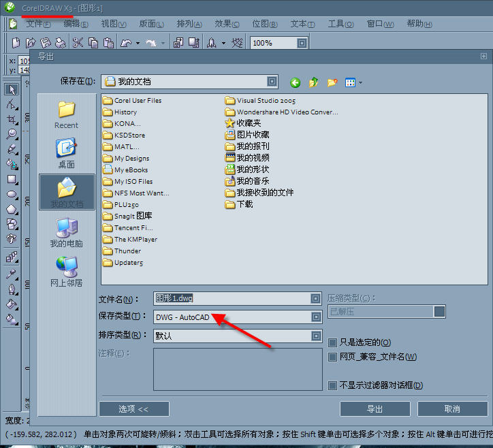This screenshot has height=448, width=493.
Task: Select the Crop tool
Action: tap(12, 119)
